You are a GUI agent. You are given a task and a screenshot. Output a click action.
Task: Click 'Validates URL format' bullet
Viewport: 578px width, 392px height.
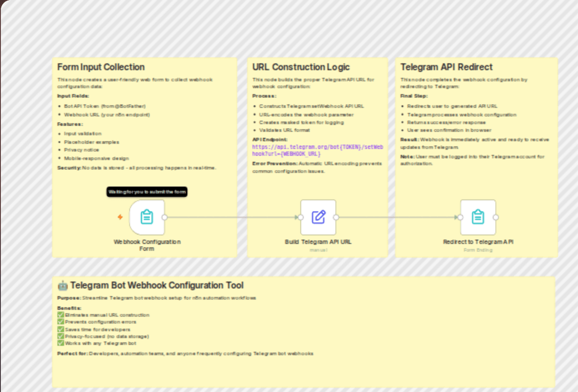click(285, 130)
